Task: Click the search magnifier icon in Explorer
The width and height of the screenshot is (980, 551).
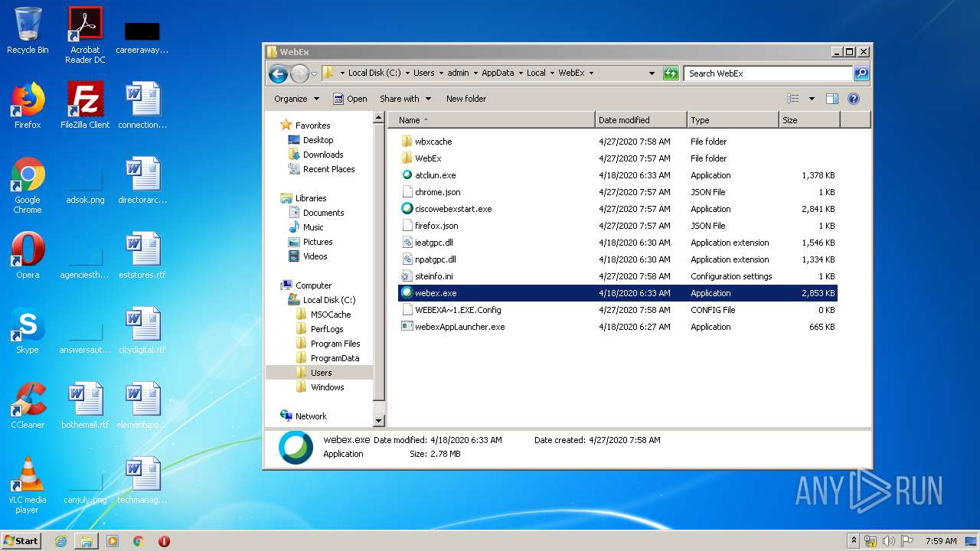Action: pyautogui.click(x=861, y=73)
